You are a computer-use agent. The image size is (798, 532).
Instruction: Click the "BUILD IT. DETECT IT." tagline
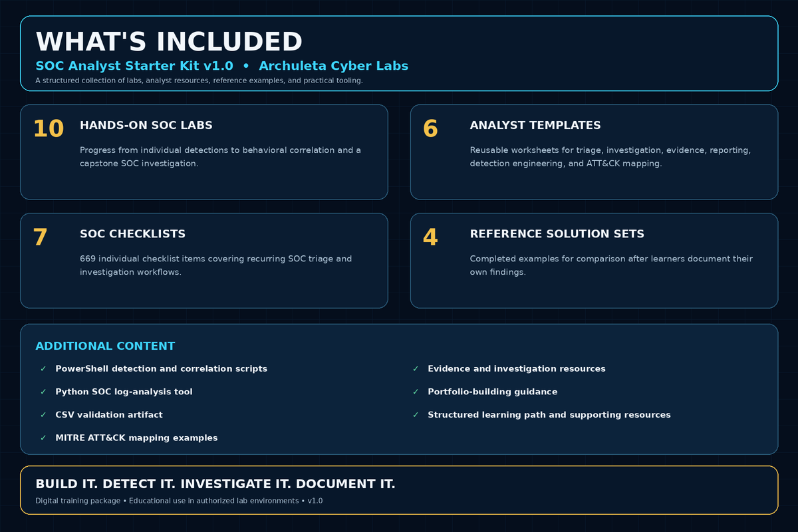[215, 484]
